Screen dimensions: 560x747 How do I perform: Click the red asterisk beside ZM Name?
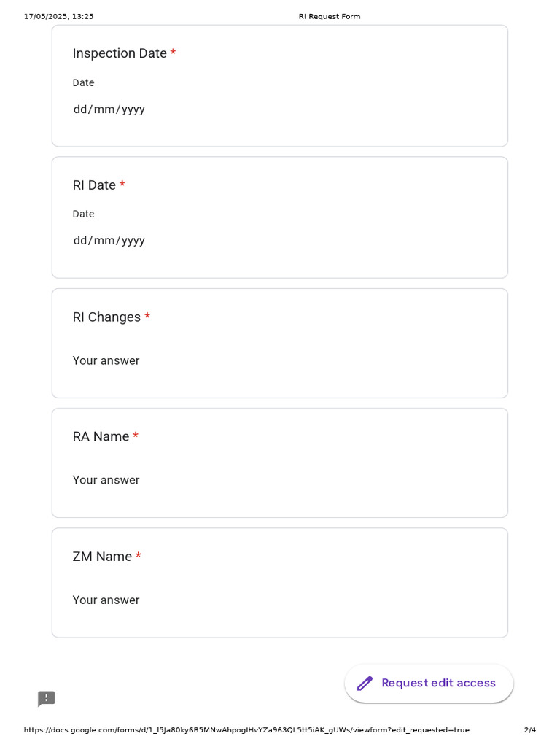[139, 557]
